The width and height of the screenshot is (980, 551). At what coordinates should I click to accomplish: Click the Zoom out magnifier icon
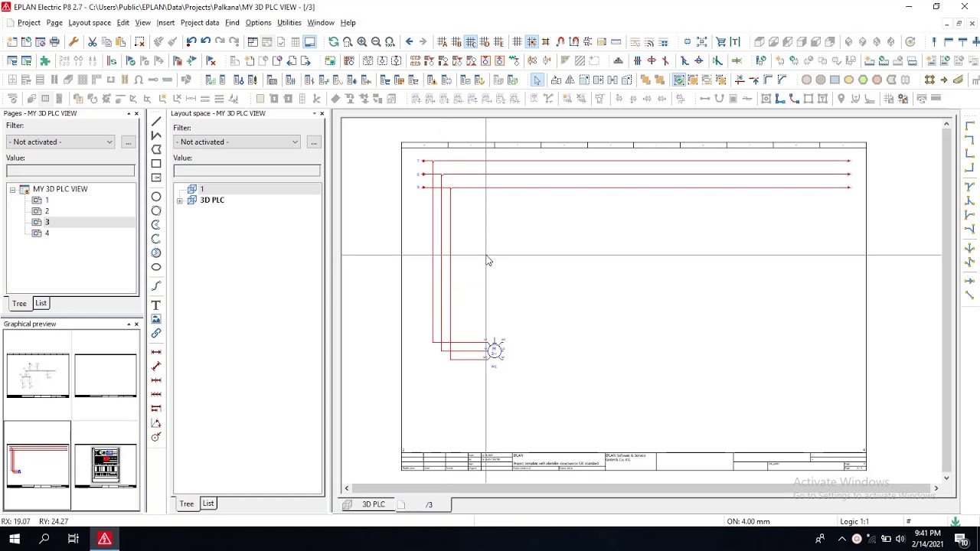click(x=376, y=41)
